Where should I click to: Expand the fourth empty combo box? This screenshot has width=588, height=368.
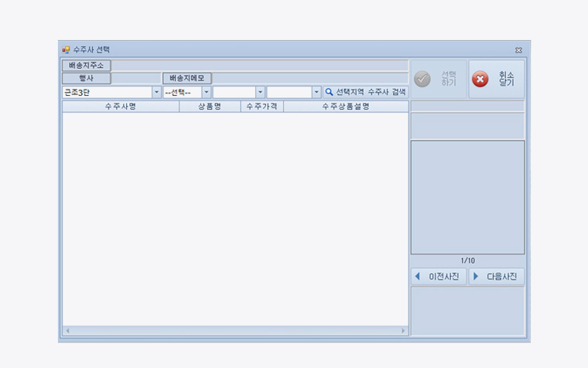(316, 92)
